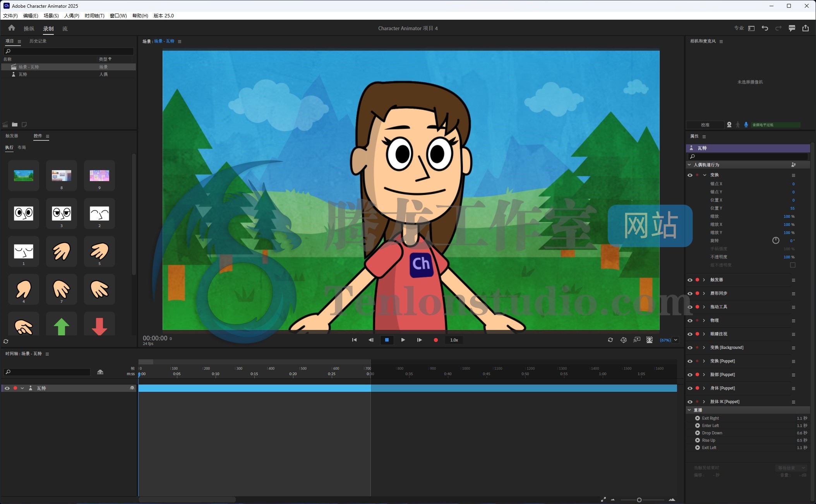The image size is (816, 504).
Task: Open the 时间轴(T) menu
Action: click(94, 16)
